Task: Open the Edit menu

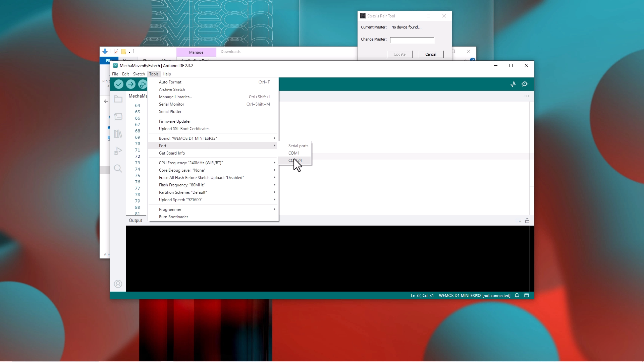Action: [125, 74]
